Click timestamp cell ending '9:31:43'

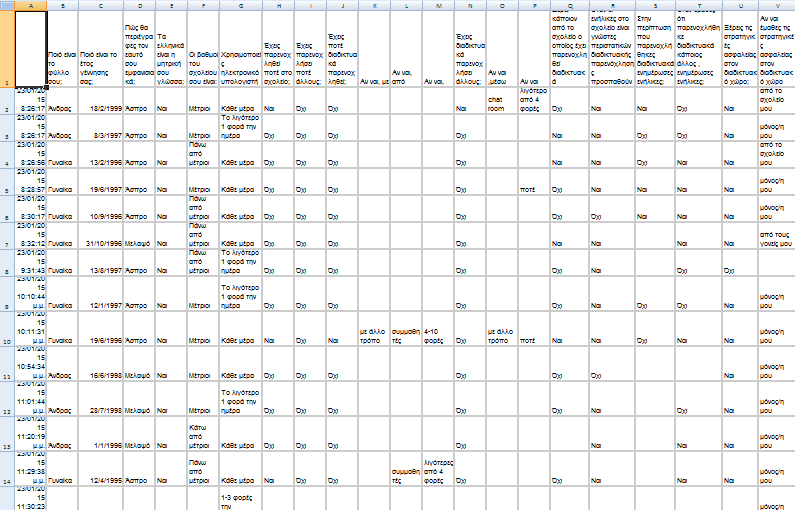coord(31,262)
